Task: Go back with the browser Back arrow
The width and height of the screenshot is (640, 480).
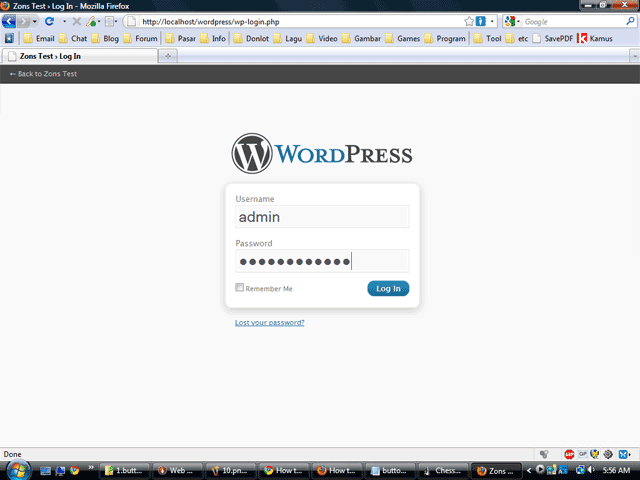Action: (x=9, y=21)
